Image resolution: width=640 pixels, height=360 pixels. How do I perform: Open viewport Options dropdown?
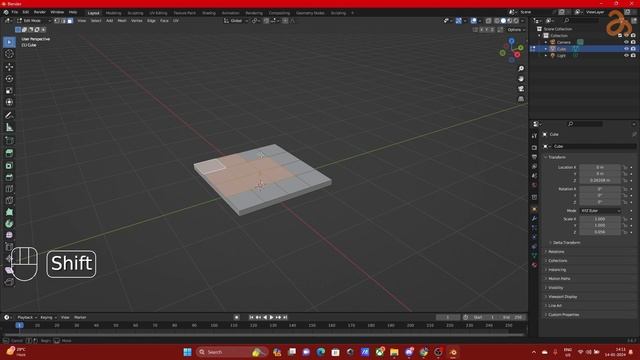coord(516,30)
